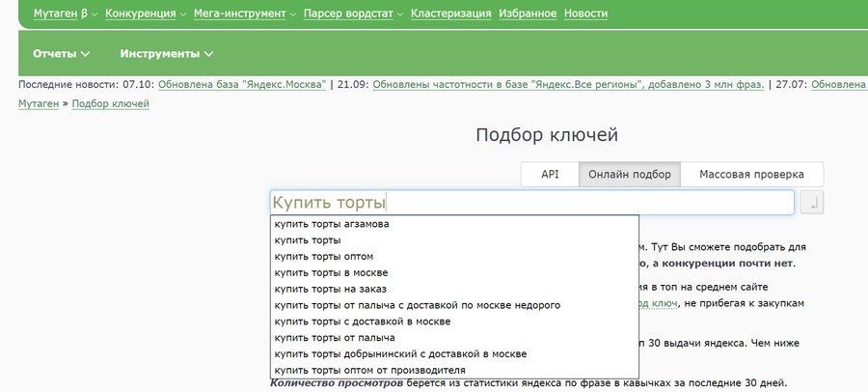The width and height of the screenshot is (868, 392).
Task: Pick suggestion торты добрынинский с доставкой в москве
Action: coord(454,353)
